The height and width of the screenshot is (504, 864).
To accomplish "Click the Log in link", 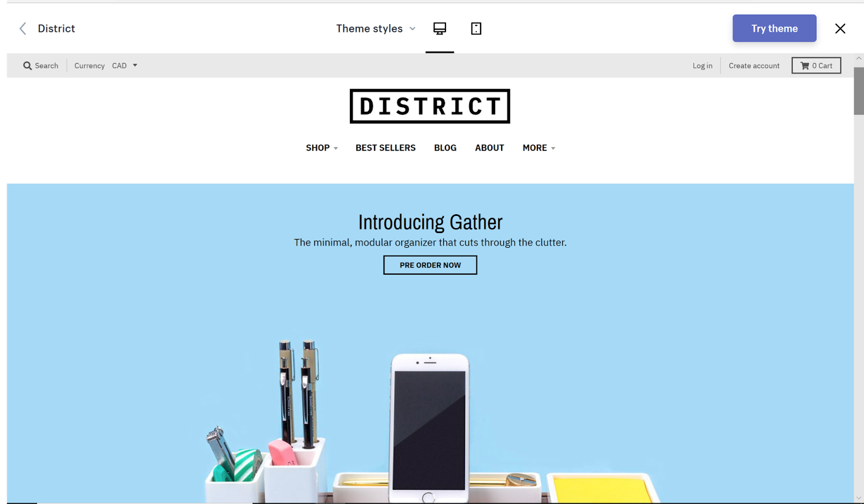I will tap(703, 66).
